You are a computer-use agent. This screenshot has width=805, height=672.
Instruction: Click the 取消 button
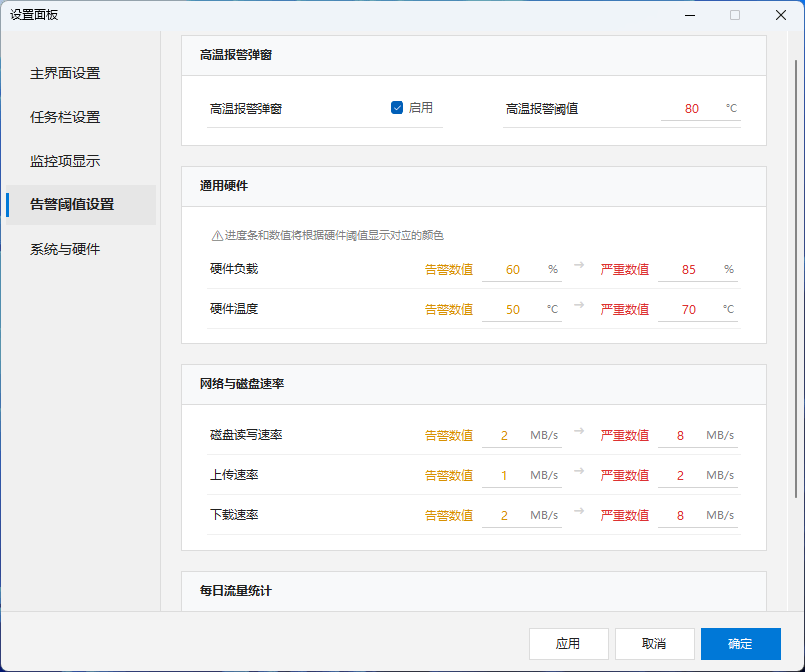(654, 644)
